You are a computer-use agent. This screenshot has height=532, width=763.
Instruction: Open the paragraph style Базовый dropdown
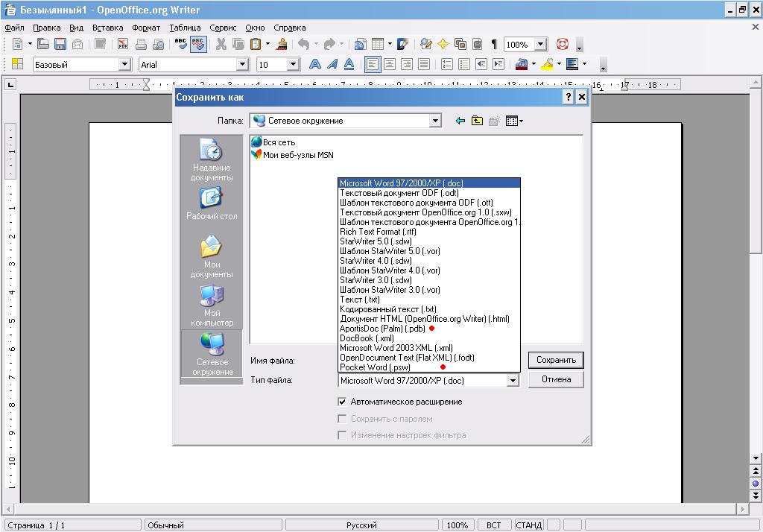tap(124, 64)
